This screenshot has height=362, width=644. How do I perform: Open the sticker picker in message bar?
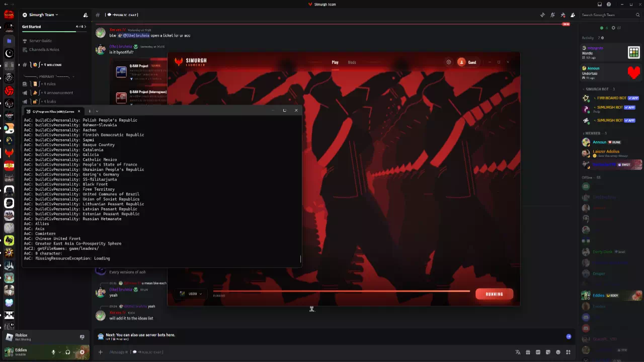coord(548,352)
